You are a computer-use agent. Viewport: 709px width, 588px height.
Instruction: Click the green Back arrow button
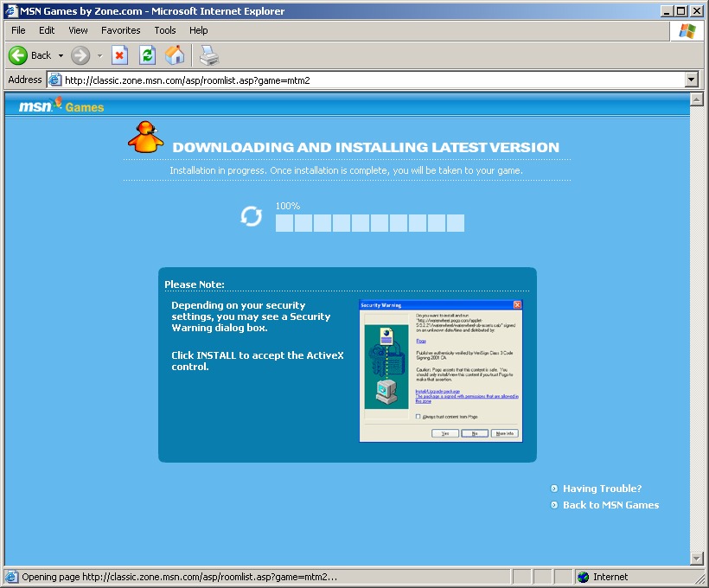pos(18,55)
